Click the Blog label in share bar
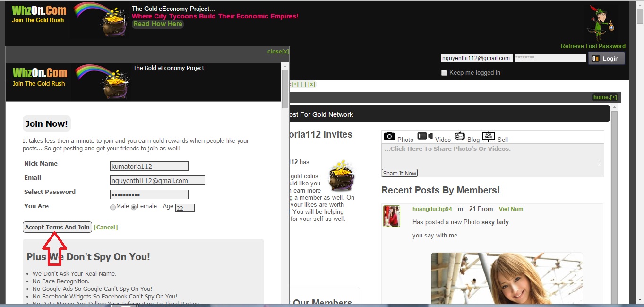This screenshot has width=644, height=307. click(473, 140)
